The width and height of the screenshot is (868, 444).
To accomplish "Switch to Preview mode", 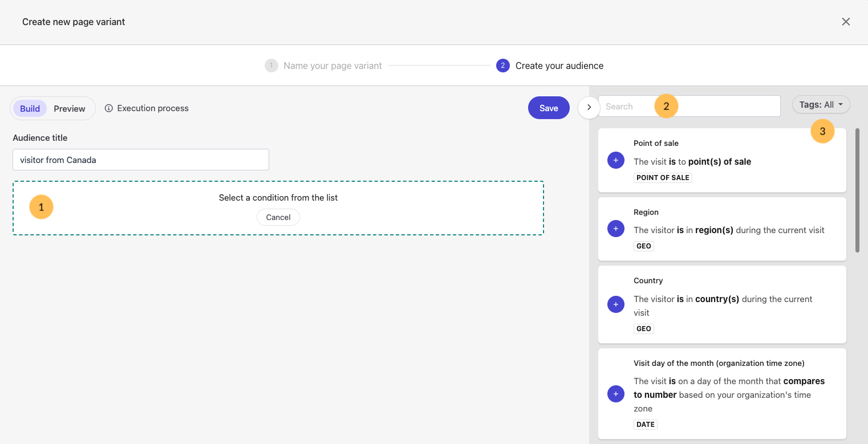I will (x=69, y=108).
